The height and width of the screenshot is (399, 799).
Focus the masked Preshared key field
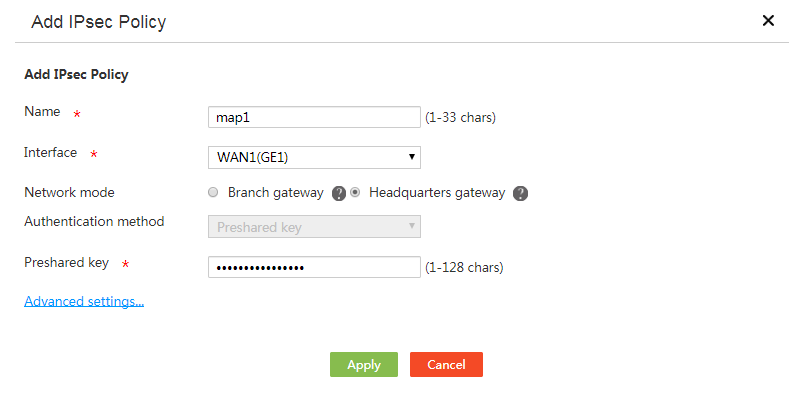(314, 267)
